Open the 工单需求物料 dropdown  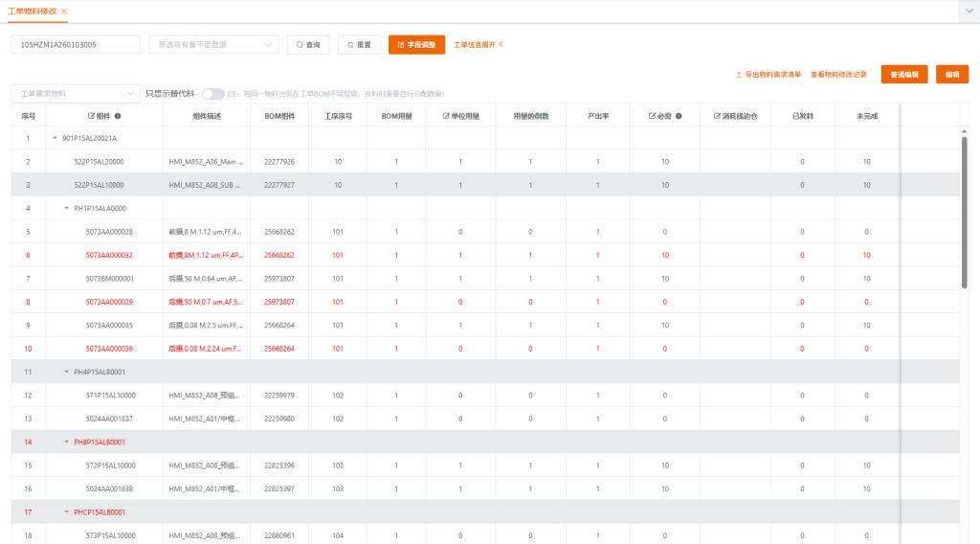coord(76,93)
